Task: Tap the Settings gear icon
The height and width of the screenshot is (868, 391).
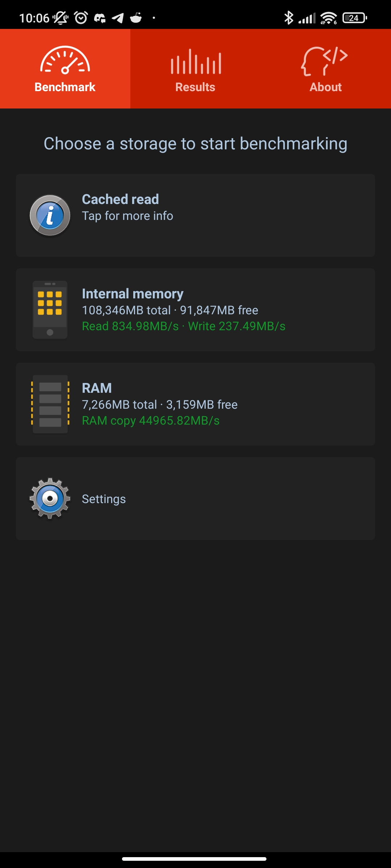Action: [50, 499]
